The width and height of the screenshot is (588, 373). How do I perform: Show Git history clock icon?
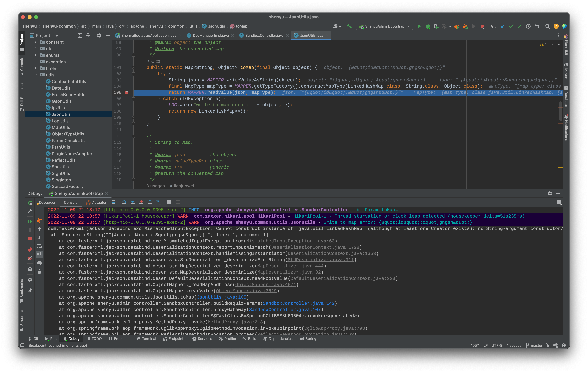pyautogui.click(x=528, y=26)
